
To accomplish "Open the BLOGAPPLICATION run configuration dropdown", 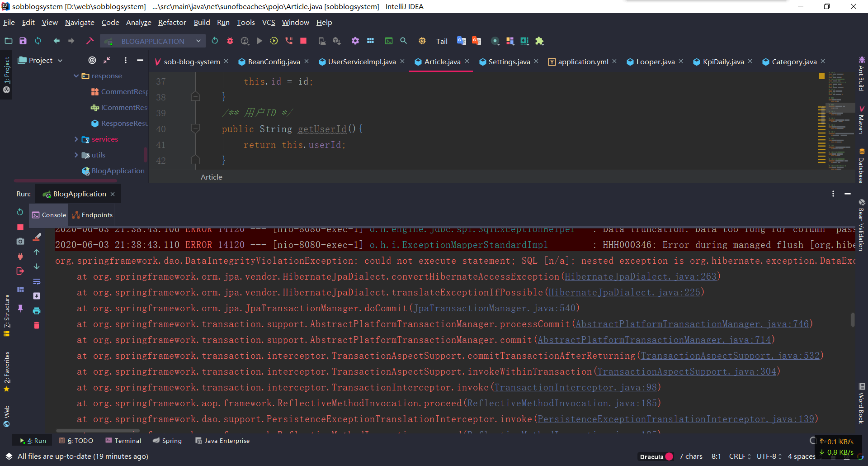I will tap(153, 41).
